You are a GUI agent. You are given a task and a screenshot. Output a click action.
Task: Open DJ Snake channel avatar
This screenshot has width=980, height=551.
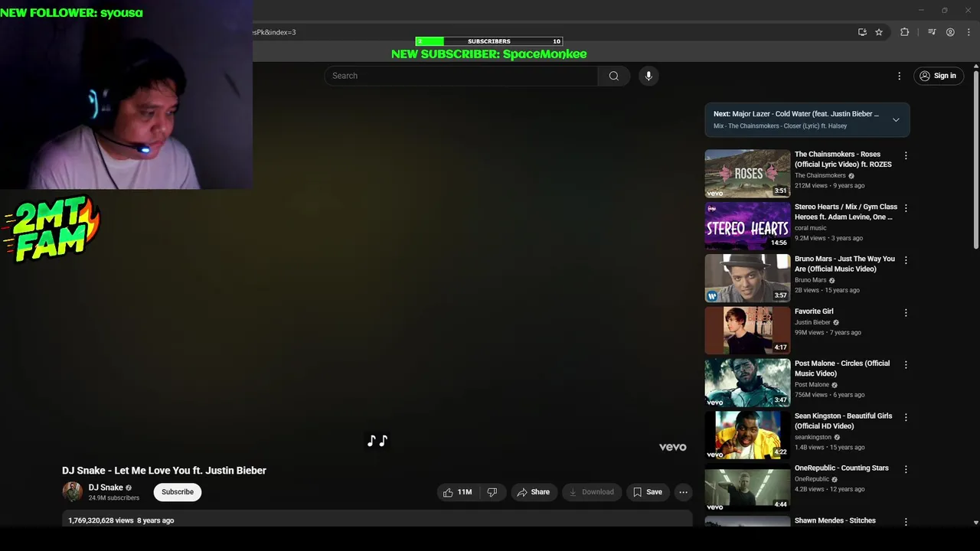pyautogui.click(x=72, y=492)
